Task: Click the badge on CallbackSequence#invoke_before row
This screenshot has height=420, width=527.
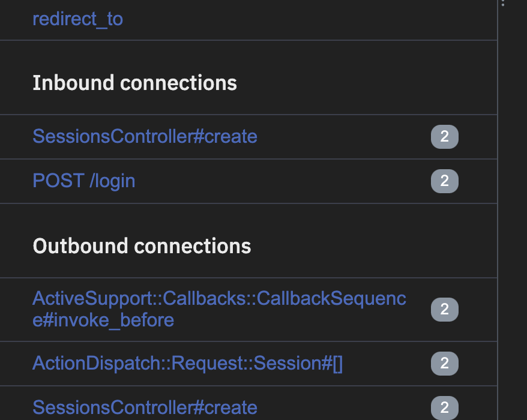Action: point(444,310)
